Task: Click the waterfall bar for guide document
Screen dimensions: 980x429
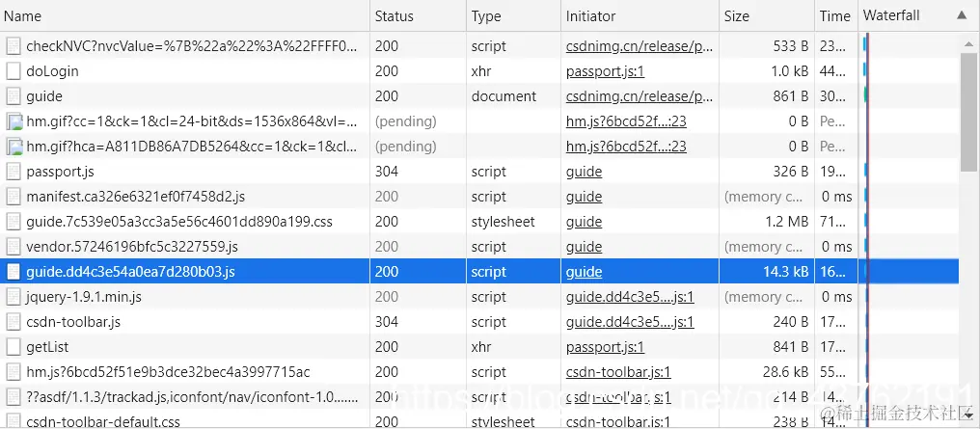Action: tap(865, 94)
